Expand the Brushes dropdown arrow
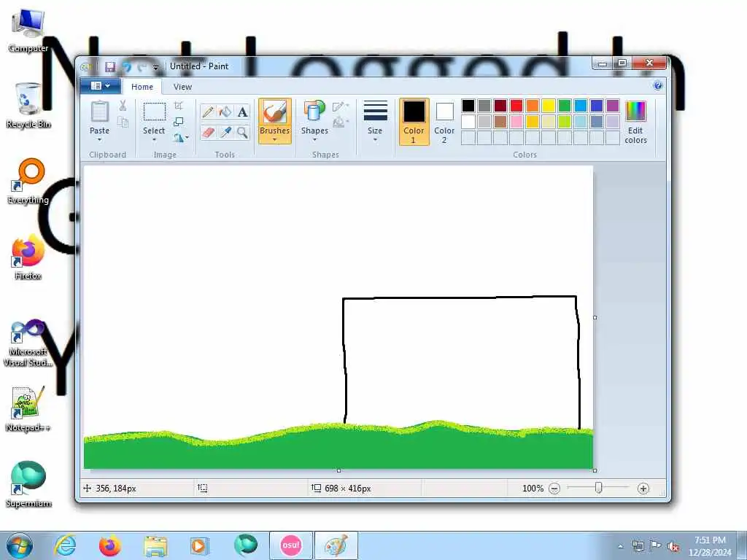 (x=275, y=139)
